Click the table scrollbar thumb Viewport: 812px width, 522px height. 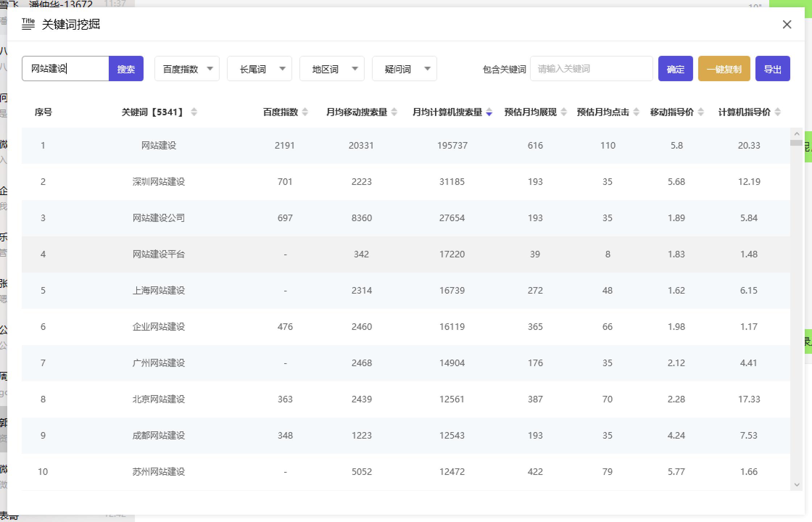[x=796, y=143]
